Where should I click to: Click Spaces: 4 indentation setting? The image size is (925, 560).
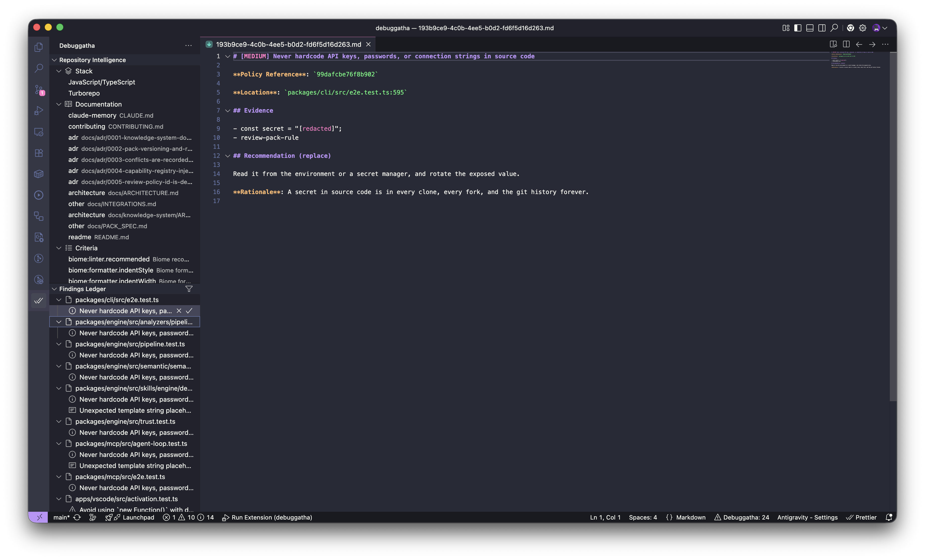(643, 517)
